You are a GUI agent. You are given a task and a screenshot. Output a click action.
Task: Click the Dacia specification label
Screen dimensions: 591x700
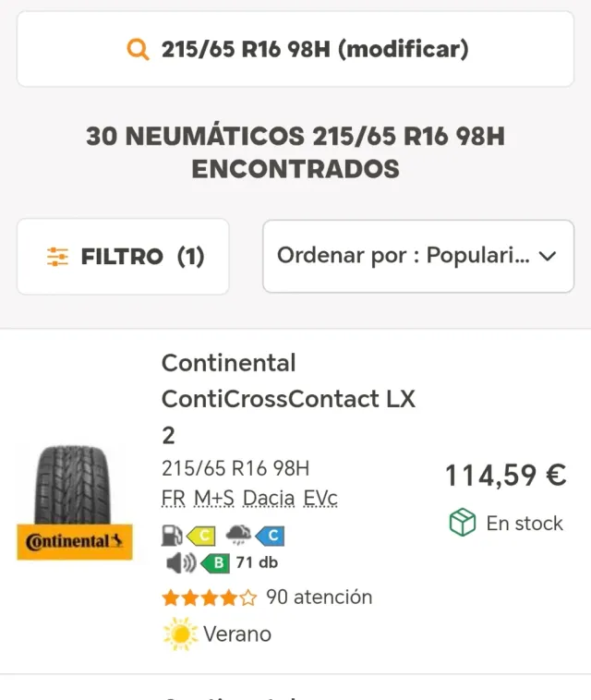click(x=269, y=499)
